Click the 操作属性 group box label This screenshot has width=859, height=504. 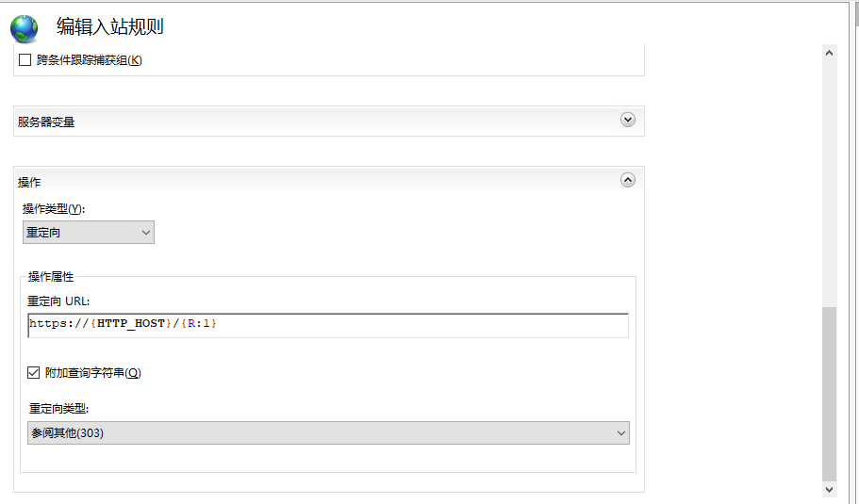51,276
